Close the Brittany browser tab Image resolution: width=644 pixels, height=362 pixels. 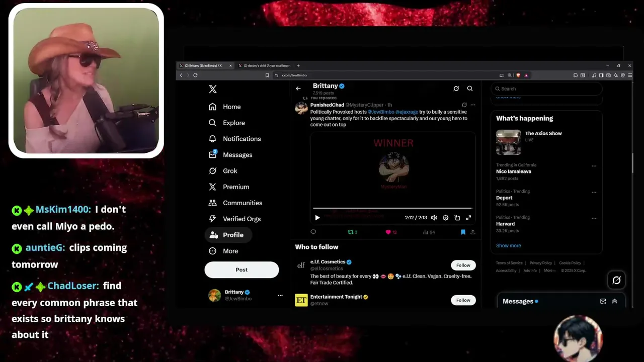tap(230, 65)
